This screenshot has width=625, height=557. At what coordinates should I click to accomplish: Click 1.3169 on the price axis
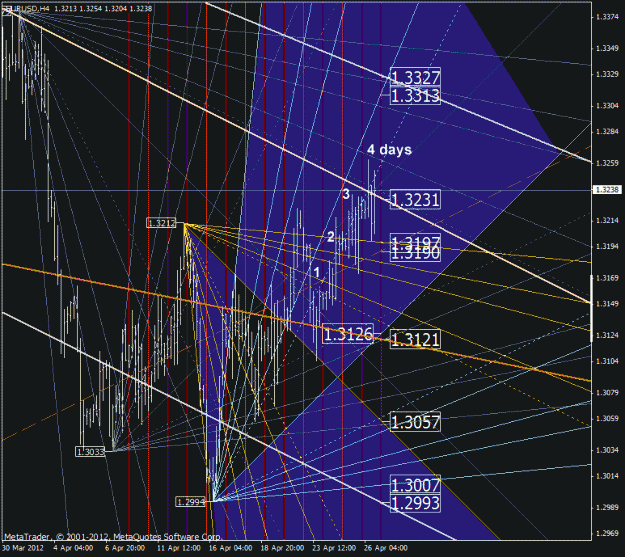(607, 278)
